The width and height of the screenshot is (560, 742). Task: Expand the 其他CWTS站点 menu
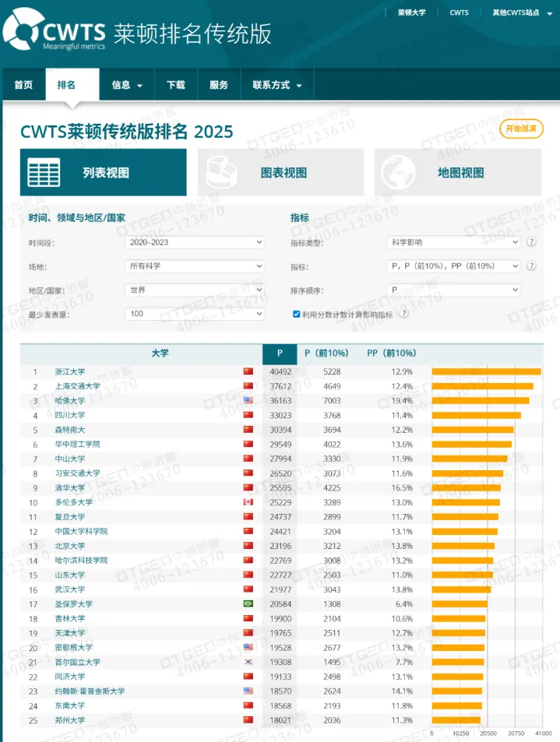522,12
